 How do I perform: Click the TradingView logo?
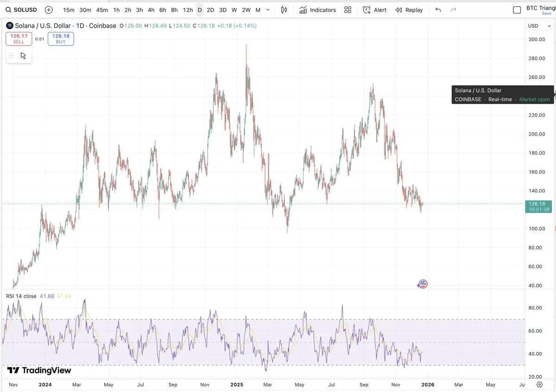tap(39, 370)
